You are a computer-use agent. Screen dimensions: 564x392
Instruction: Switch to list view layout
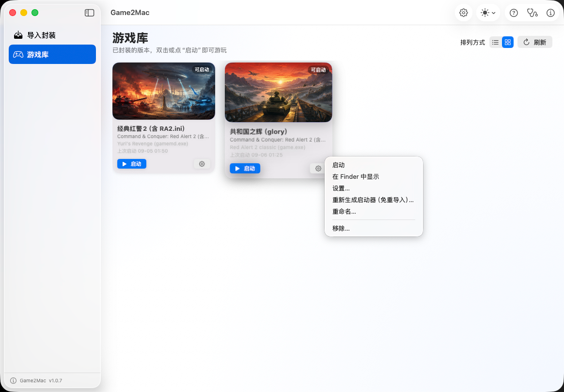click(x=495, y=43)
